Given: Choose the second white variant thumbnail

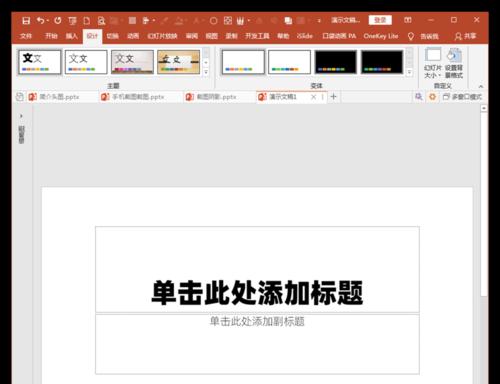Looking at the screenshot, I should point(289,62).
